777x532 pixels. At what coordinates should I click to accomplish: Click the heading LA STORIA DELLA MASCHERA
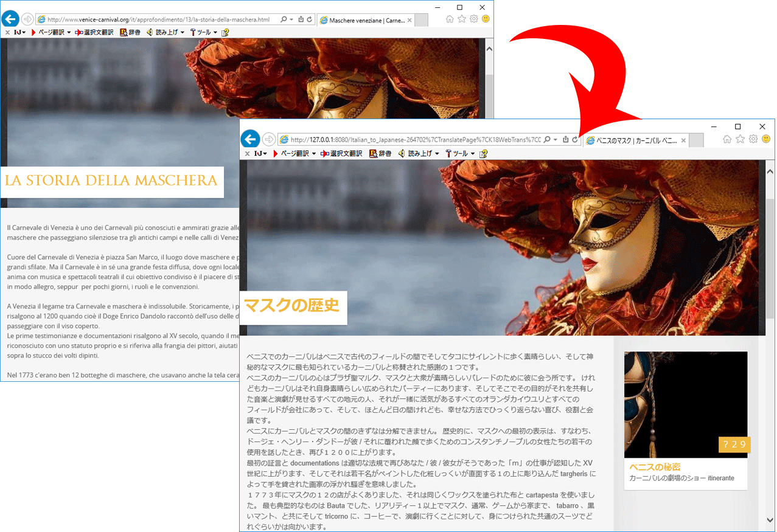(x=111, y=181)
